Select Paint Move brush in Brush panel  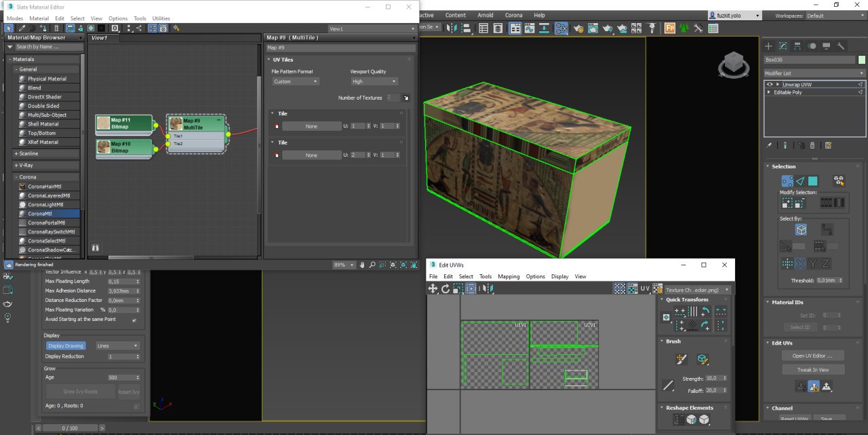click(682, 360)
